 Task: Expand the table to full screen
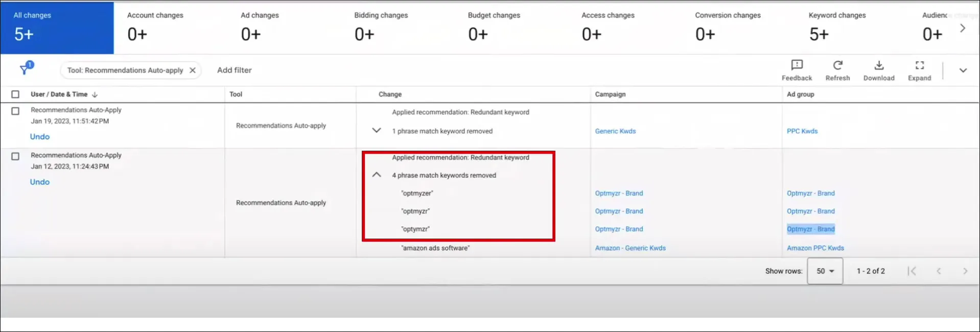tap(919, 70)
